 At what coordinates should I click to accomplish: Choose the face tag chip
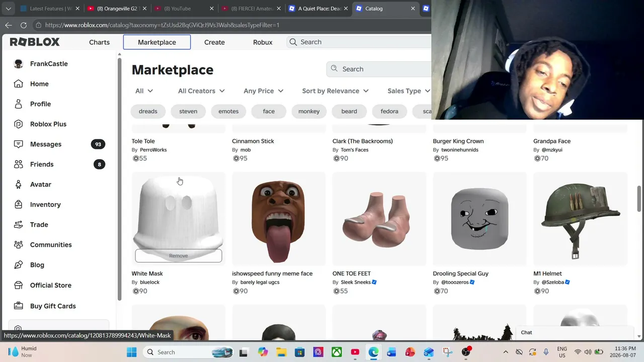pos(269,111)
